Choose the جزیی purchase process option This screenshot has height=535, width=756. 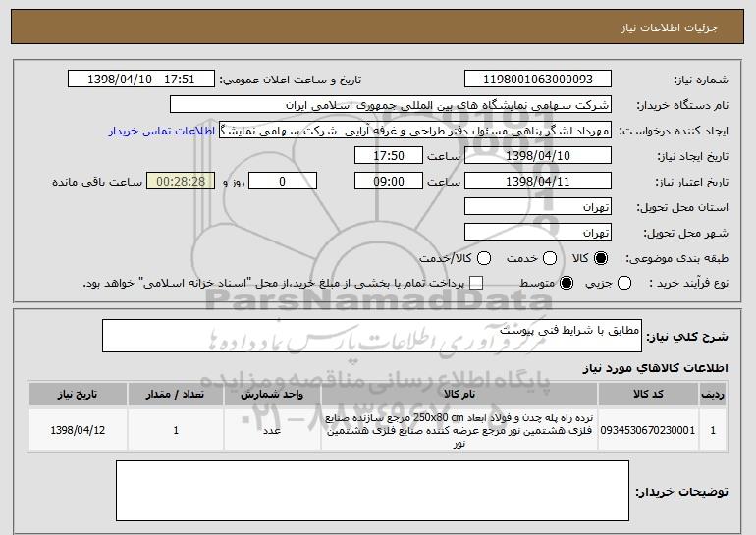pyautogui.click(x=623, y=284)
